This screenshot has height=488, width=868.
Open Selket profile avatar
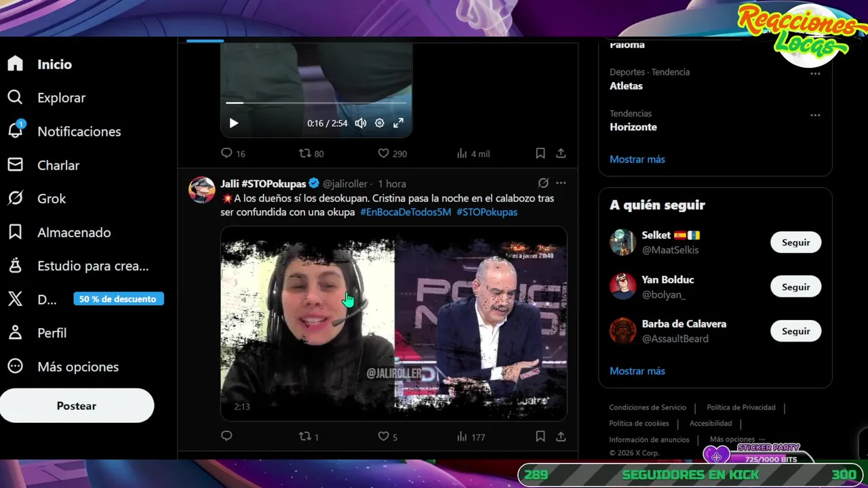tap(623, 242)
